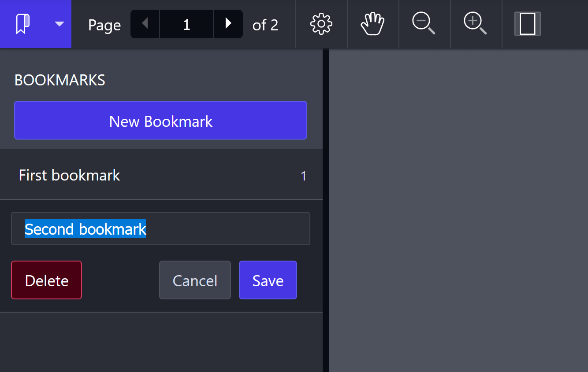Open the bookmark panel dropdown chevron
The height and width of the screenshot is (372, 588).
pos(59,25)
